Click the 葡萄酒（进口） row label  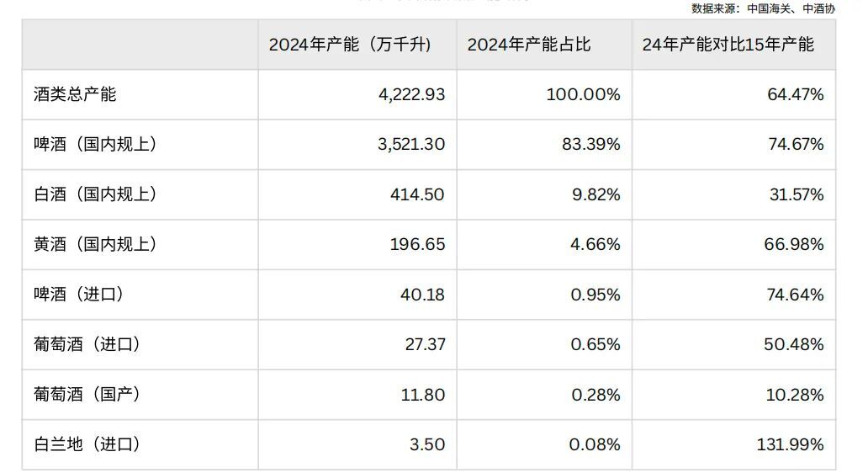tap(87, 344)
